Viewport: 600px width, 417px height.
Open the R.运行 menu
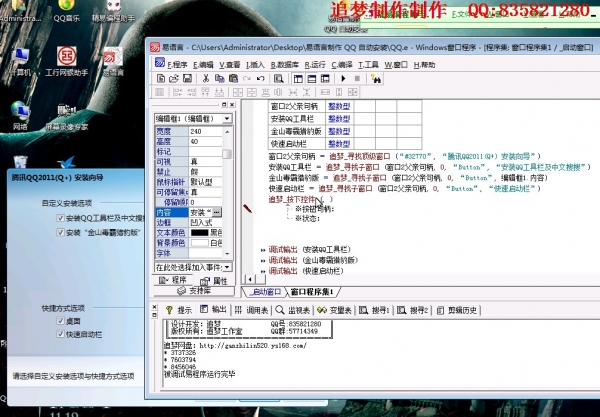(x=315, y=65)
